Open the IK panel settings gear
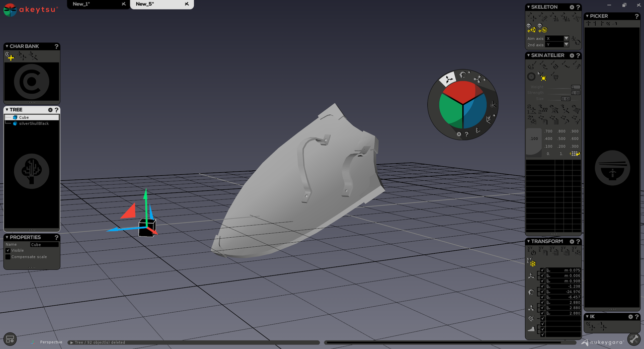This screenshot has height=349, width=644. click(x=630, y=317)
